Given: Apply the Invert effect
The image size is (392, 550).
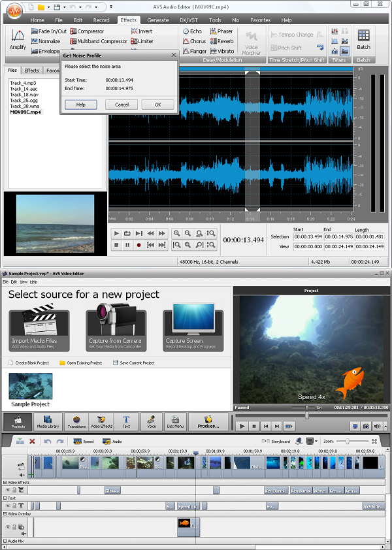Looking at the screenshot, I should pos(141,31).
